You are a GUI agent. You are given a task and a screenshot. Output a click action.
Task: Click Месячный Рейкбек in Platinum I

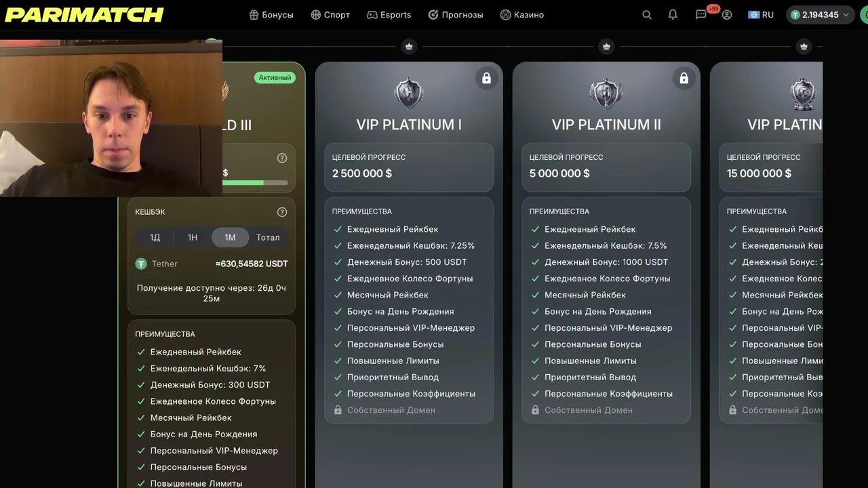(388, 295)
